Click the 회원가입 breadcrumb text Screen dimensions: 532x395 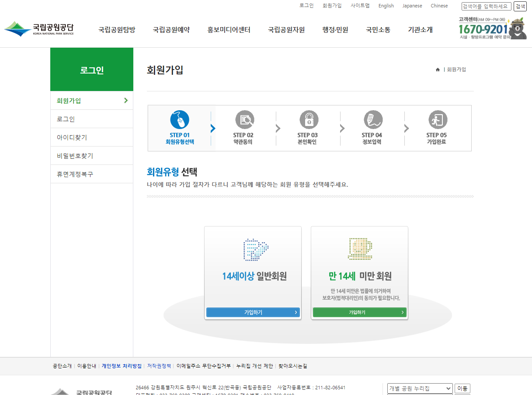tap(456, 70)
